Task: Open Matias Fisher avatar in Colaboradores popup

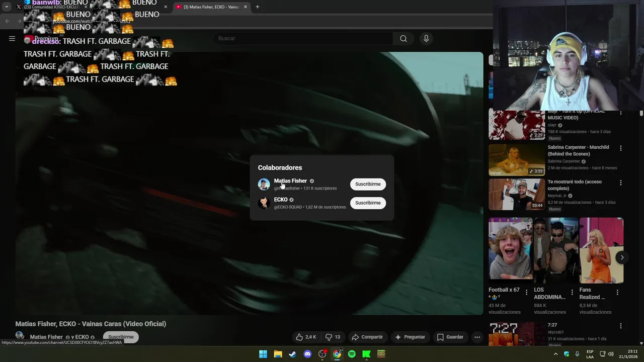Action: point(264,184)
